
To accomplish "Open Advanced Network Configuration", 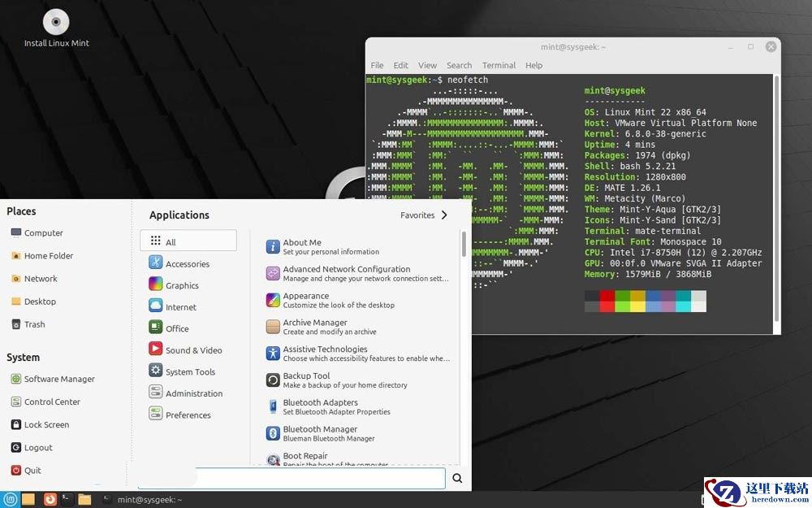I will 356,273.
